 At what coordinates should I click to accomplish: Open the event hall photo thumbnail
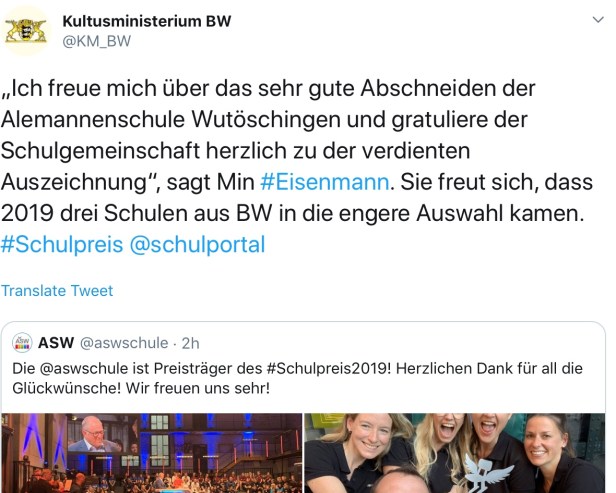pos(152,453)
